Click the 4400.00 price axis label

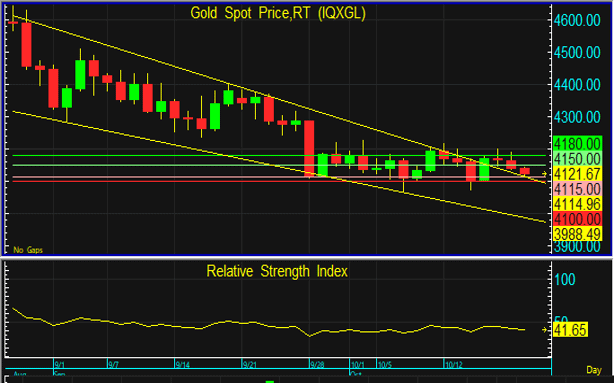click(x=577, y=85)
